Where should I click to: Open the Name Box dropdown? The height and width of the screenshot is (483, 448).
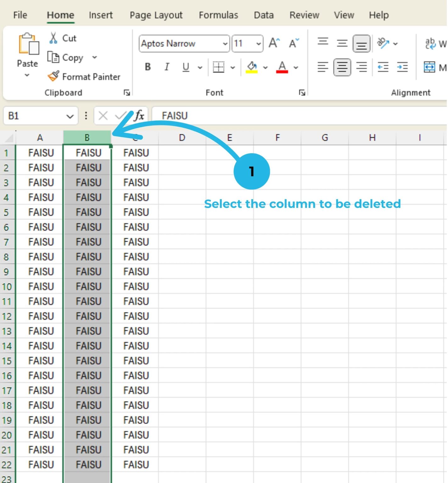pos(70,116)
